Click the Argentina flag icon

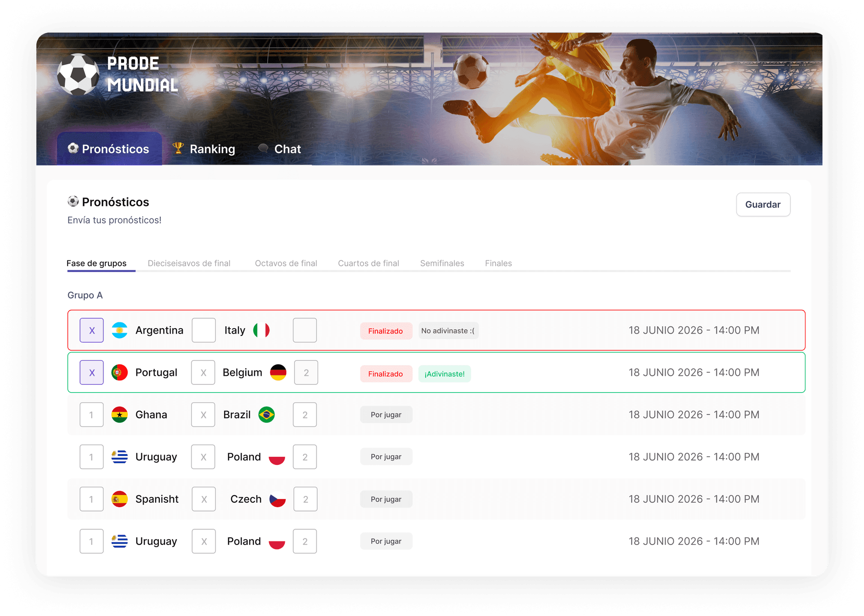(120, 330)
